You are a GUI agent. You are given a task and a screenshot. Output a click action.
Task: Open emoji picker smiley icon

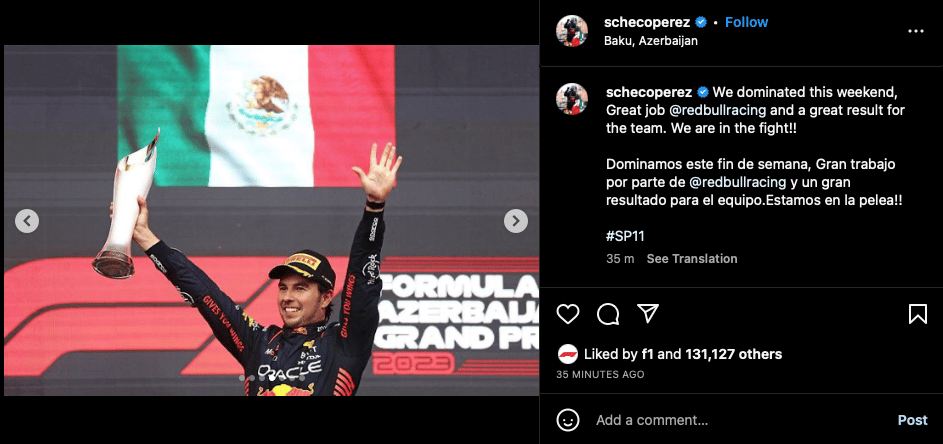568,419
